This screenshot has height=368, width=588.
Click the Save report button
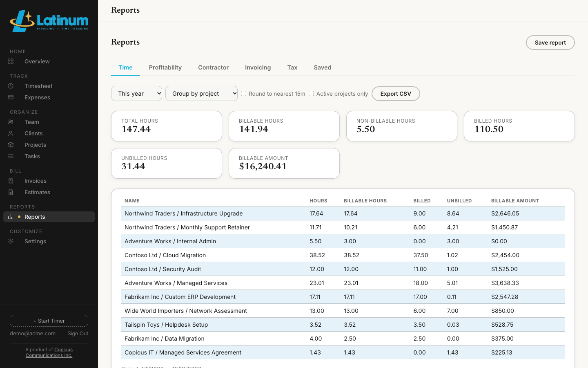pos(550,43)
